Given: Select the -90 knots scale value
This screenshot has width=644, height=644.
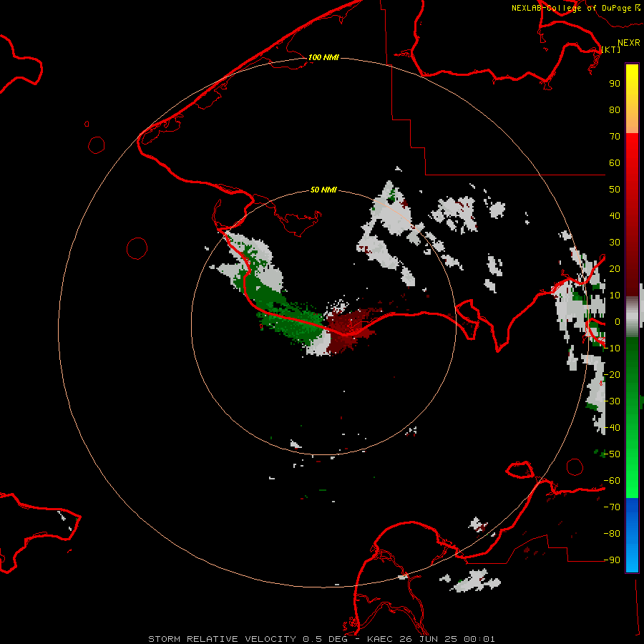Looking at the screenshot, I should point(612,560).
